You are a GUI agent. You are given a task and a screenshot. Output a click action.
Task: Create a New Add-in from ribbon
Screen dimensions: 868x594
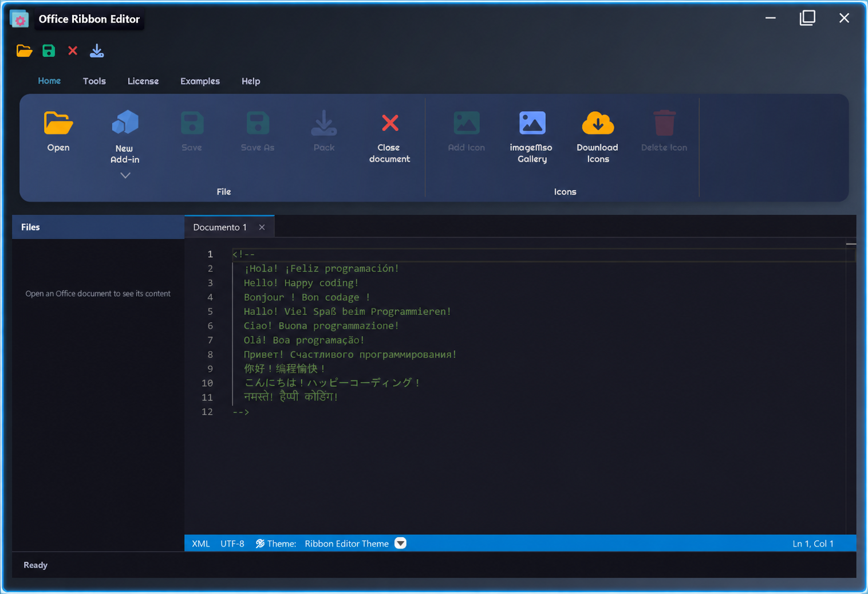125,137
